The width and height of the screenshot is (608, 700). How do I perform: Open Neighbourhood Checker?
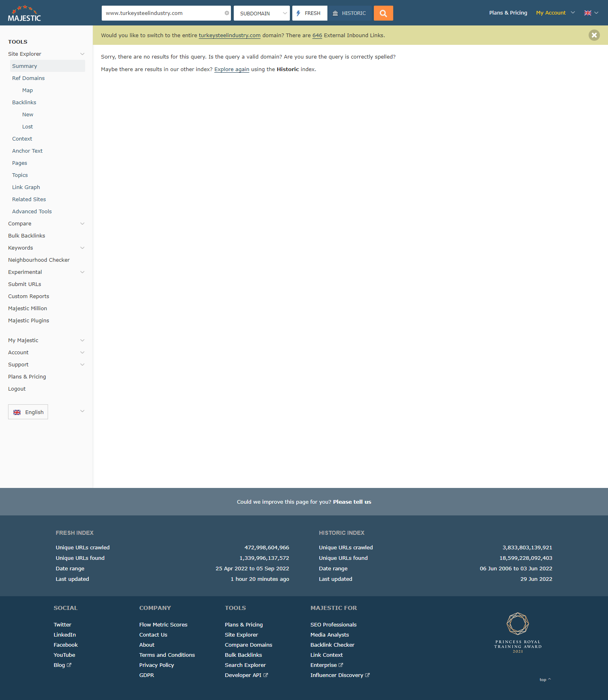coord(39,260)
